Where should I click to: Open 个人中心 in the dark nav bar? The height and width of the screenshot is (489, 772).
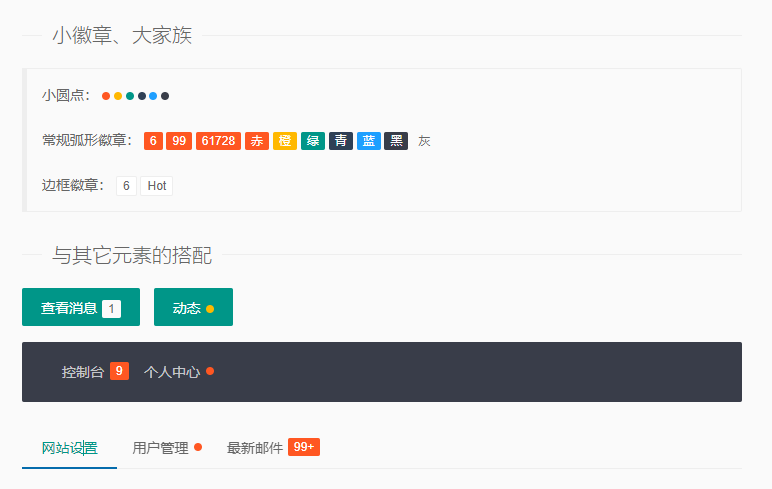172,372
